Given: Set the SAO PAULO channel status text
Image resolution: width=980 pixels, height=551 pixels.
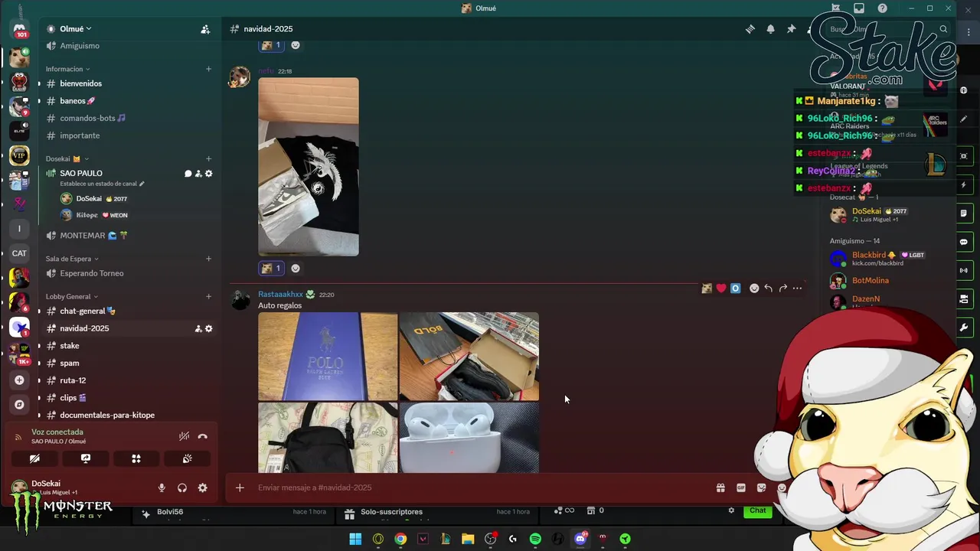Looking at the screenshot, I should [102, 184].
